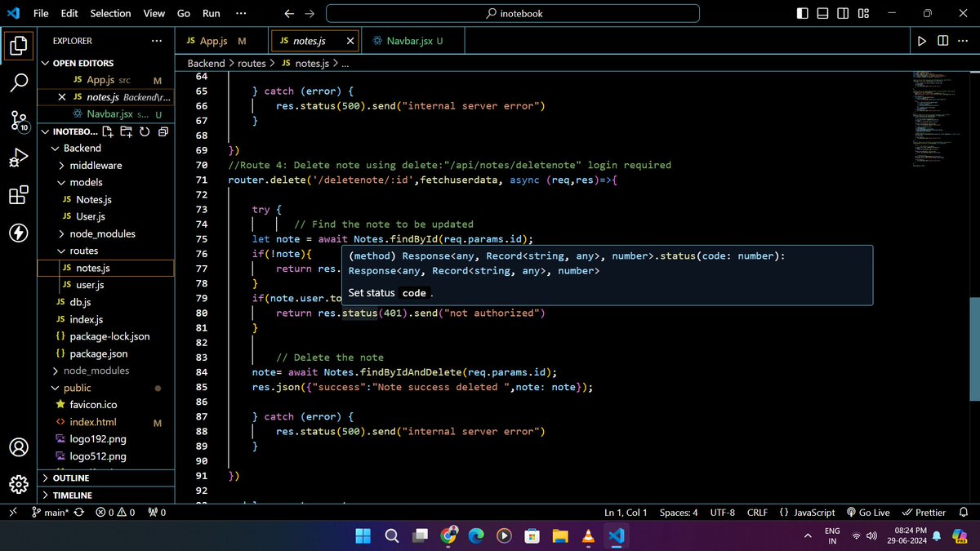Viewport: 980px width, 551px height.
Task: Open the Accounts menu icon
Action: (x=18, y=447)
